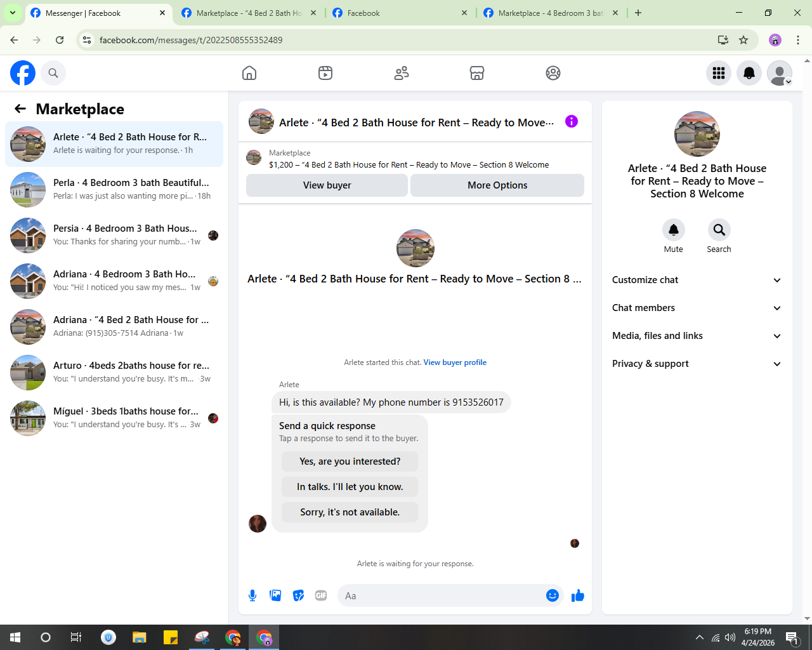
Task: Open the Windows Start menu
Action: tap(15, 637)
